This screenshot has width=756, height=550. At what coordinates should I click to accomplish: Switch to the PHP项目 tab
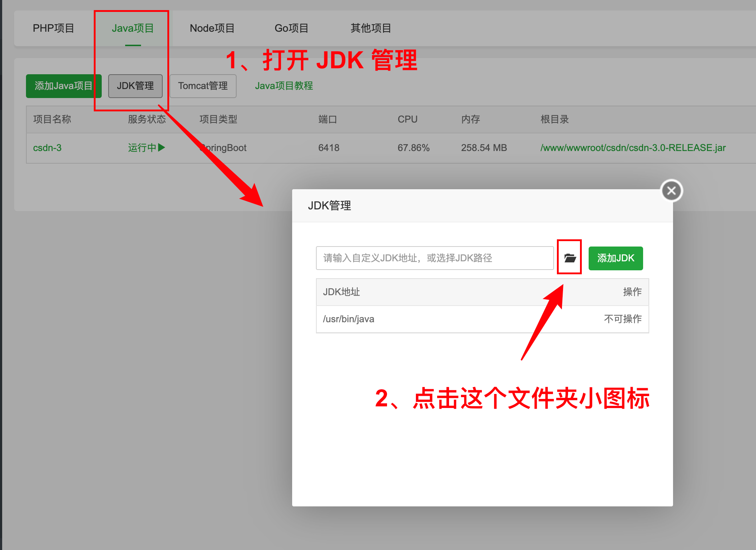coord(53,28)
